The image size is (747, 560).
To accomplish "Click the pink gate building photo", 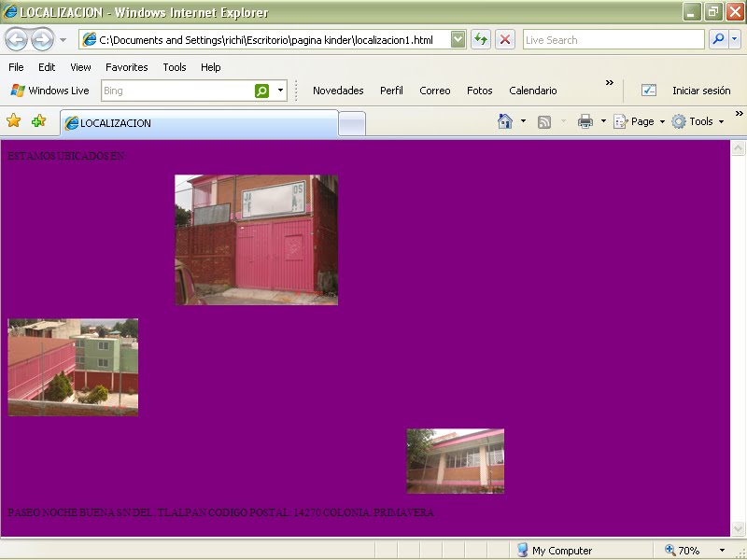I will click(x=256, y=240).
